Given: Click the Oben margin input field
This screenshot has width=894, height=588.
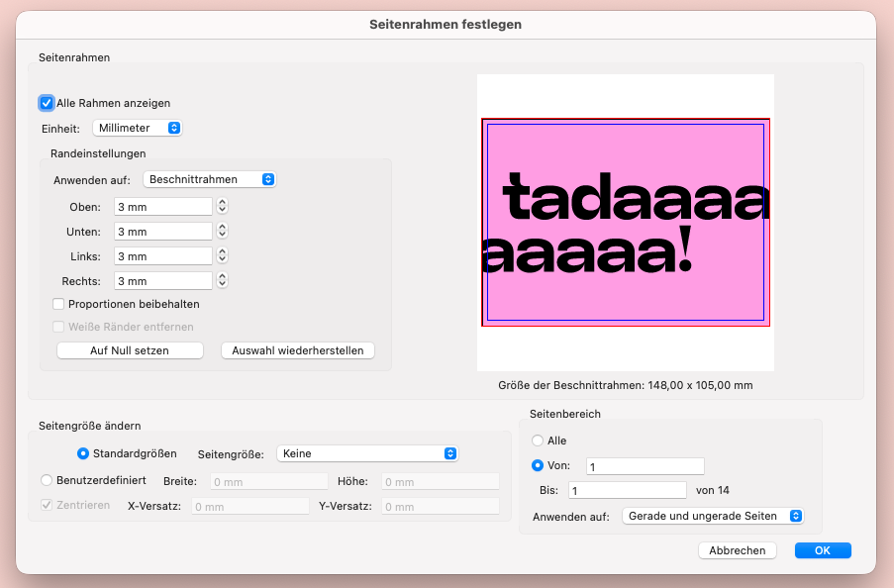Looking at the screenshot, I should coord(163,207).
